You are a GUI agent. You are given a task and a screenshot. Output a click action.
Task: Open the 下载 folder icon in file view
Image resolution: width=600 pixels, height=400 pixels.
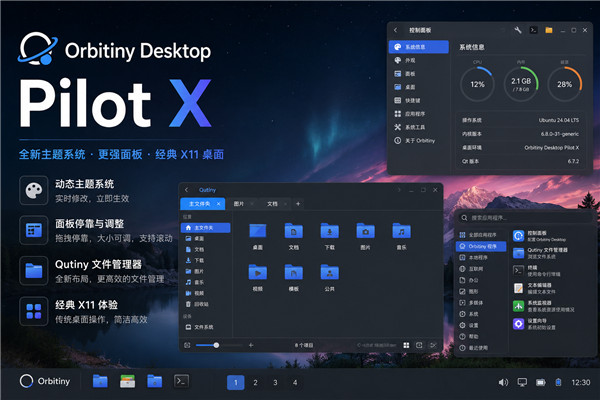[x=329, y=231]
